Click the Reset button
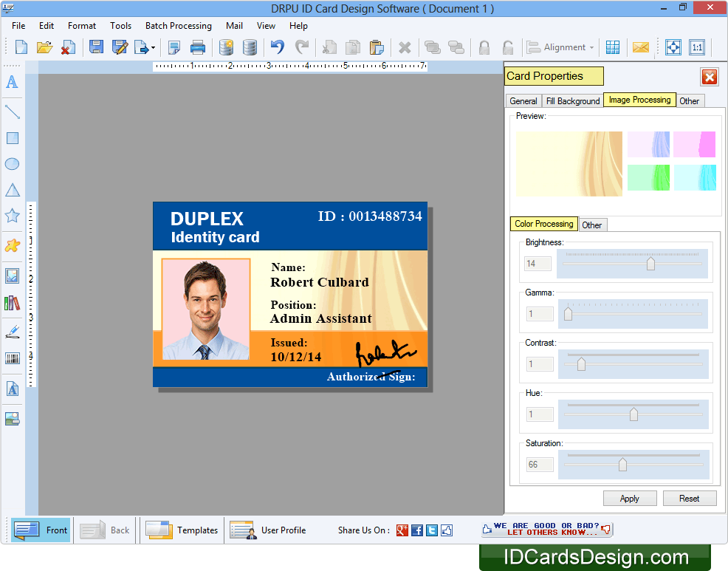728x571 pixels. [690, 498]
